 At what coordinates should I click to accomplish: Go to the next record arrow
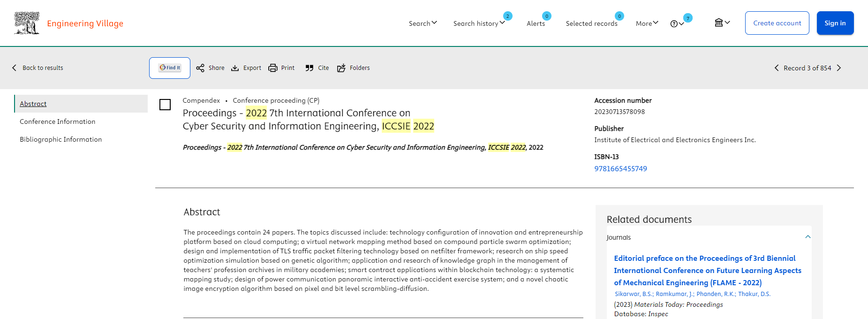click(839, 68)
